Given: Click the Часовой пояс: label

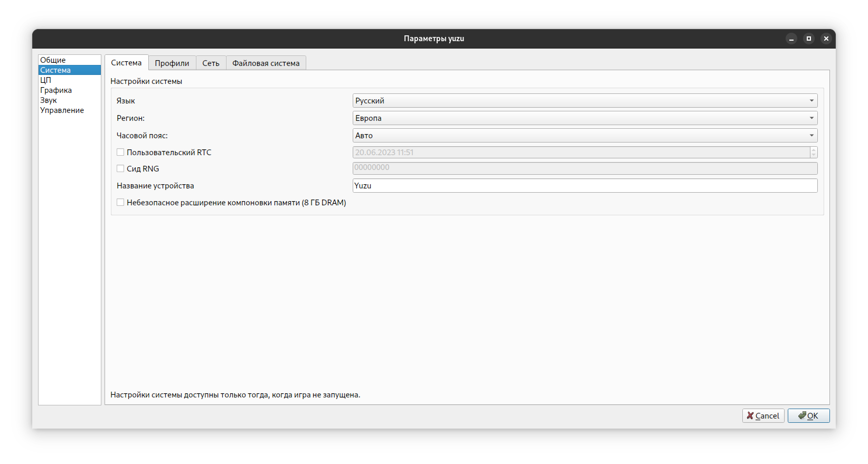Looking at the screenshot, I should point(142,136).
